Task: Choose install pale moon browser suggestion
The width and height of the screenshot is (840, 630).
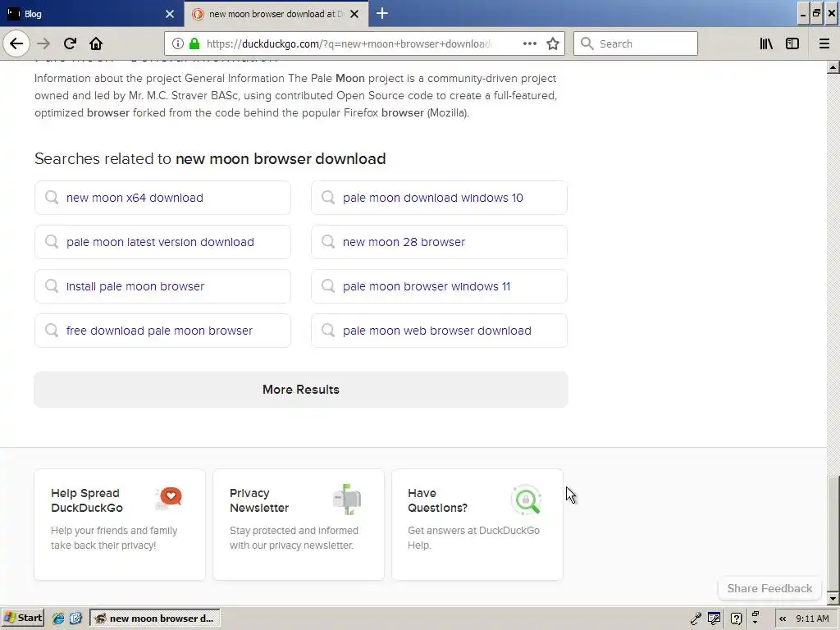Action: pyautogui.click(x=162, y=286)
